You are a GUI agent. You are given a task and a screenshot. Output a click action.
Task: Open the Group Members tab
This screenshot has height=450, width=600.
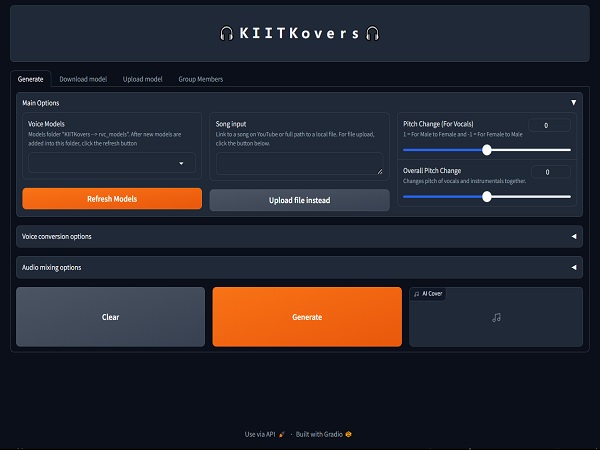pyautogui.click(x=201, y=79)
